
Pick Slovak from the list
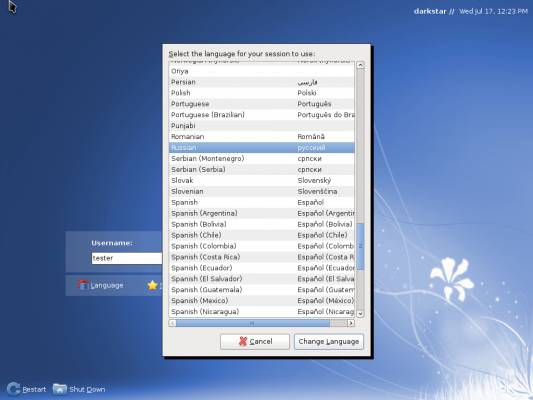tap(261, 180)
